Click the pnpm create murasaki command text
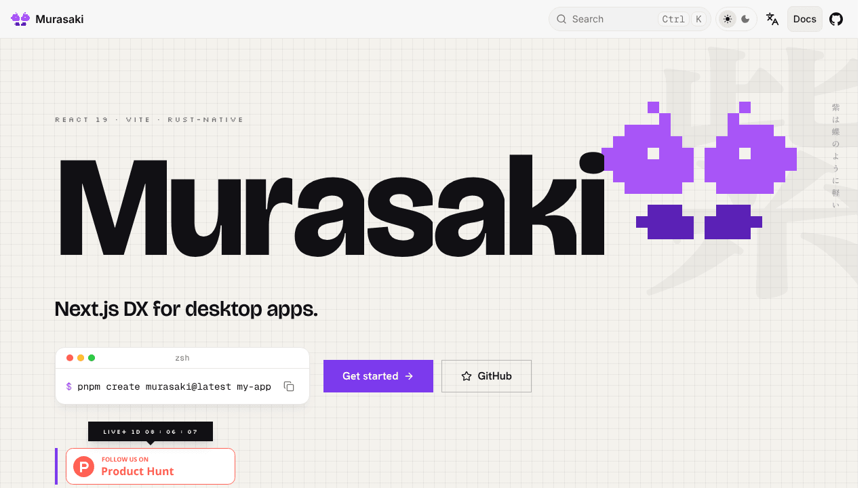The image size is (868, 488). (174, 386)
